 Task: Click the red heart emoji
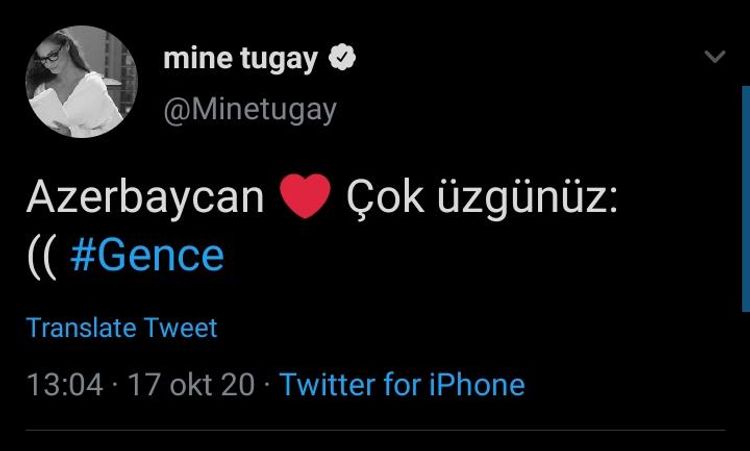(x=305, y=198)
